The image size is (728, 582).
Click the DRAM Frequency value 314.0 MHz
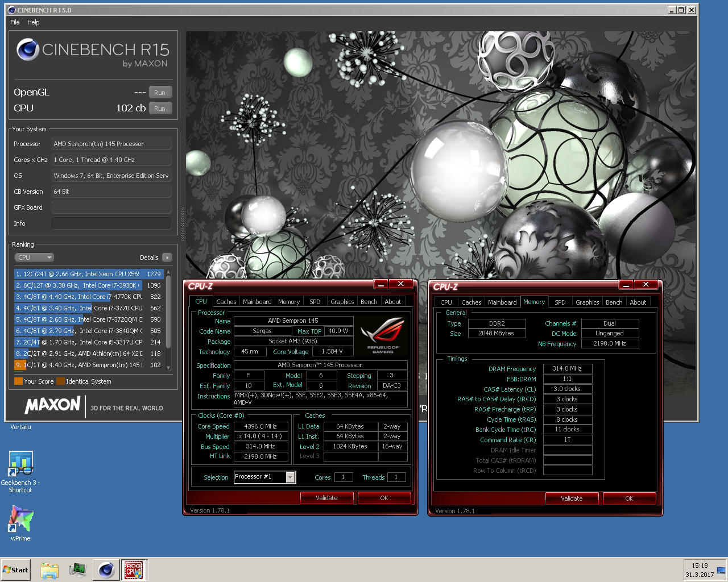click(568, 368)
